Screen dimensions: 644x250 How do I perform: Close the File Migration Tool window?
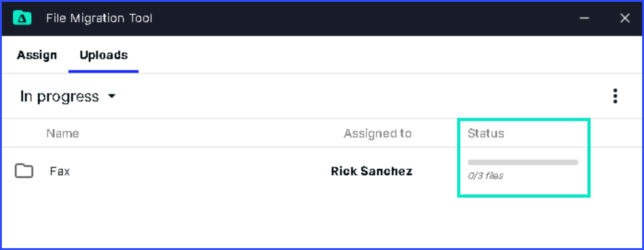pos(625,18)
